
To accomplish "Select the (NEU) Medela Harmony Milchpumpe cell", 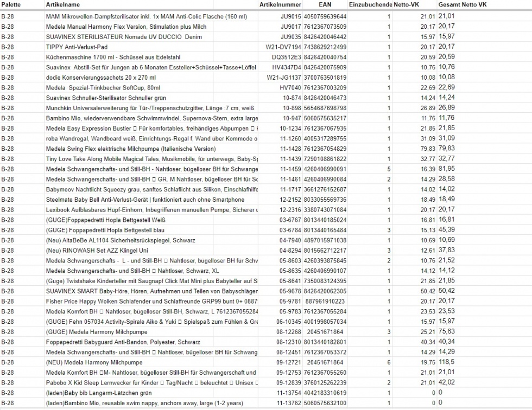I will (x=94, y=362).
